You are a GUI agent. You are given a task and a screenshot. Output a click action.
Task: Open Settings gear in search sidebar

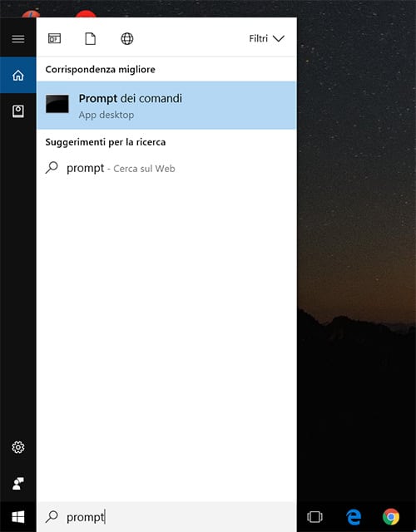tap(18, 447)
